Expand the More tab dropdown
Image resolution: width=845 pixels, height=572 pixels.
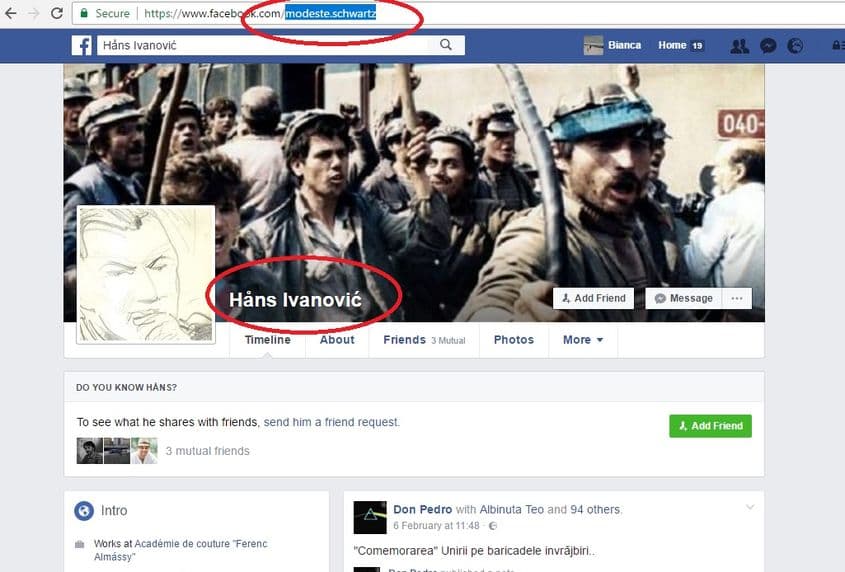click(583, 340)
